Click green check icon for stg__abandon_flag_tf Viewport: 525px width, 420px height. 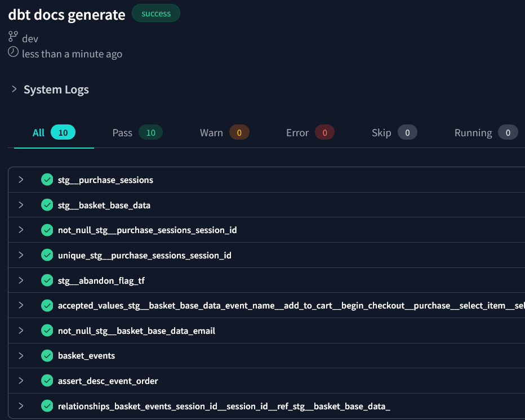[47, 280]
